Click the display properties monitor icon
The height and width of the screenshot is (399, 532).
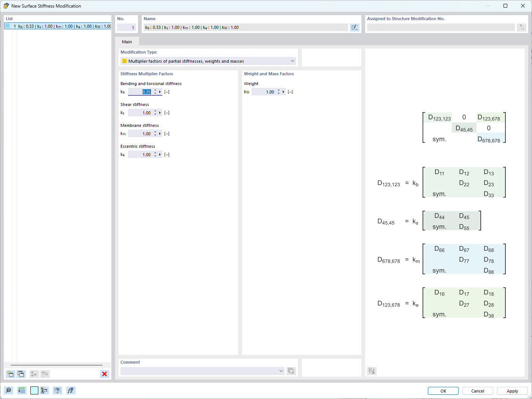[57, 390]
